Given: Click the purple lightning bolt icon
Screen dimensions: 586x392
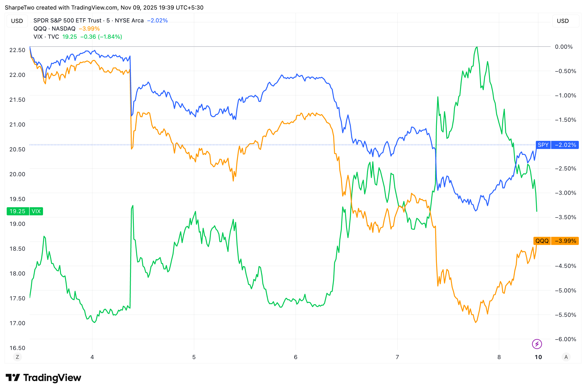Looking at the screenshot, I should [537, 344].
